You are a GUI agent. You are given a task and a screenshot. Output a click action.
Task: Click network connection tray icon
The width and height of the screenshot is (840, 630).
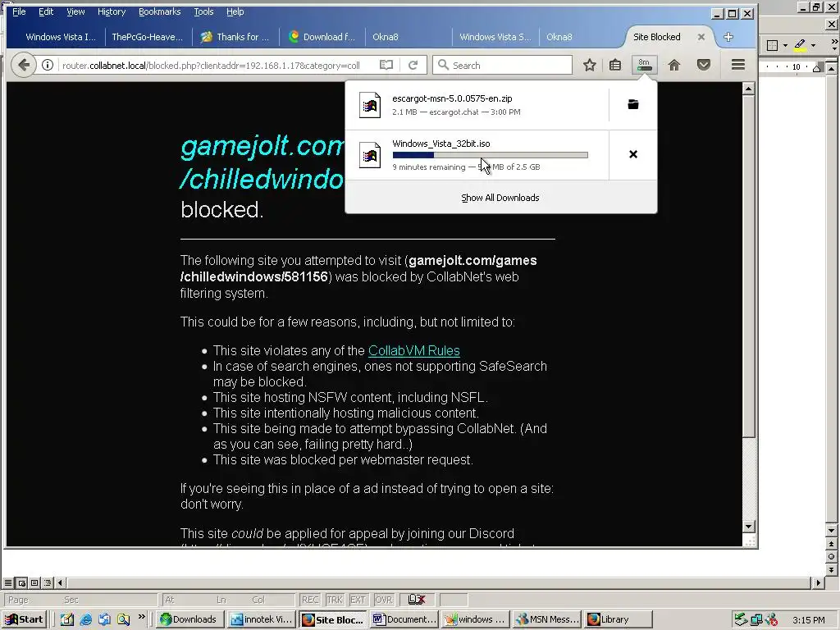pyautogui.click(x=756, y=619)
